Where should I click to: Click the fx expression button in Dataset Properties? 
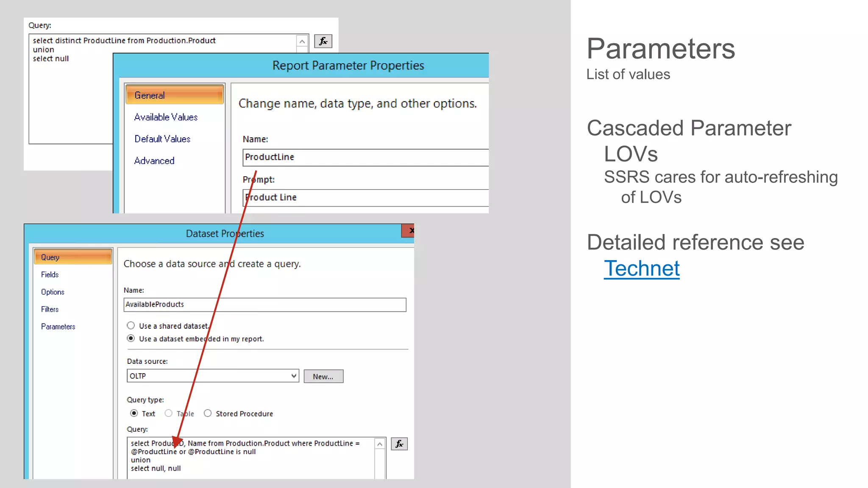(x=399, y=444)
